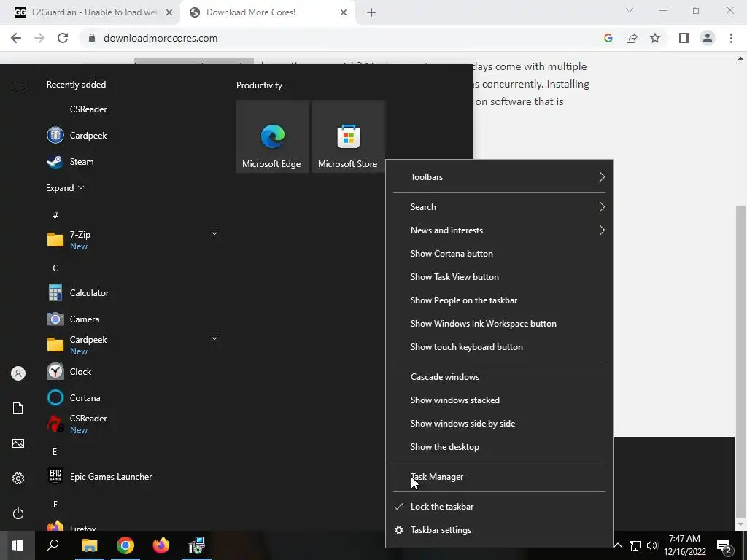Open the Calculator app

(x=89, y=293)
